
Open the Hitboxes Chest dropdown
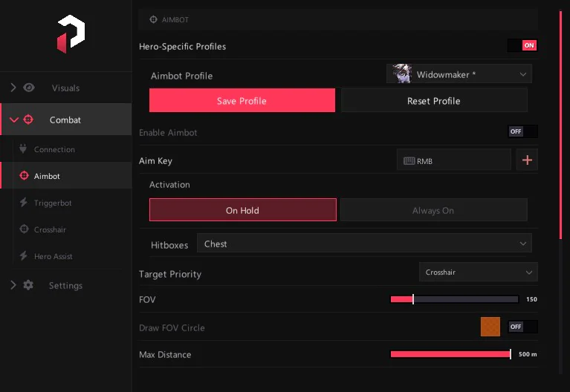pyautogui.click(x=364, y=244)
